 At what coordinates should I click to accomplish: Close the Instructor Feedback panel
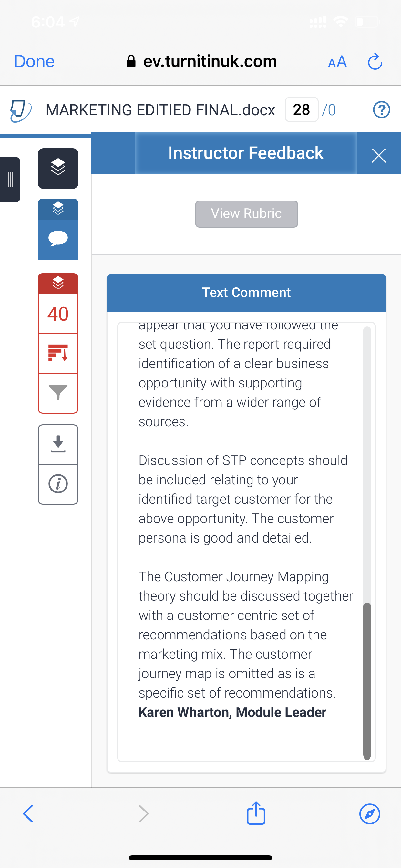tap(378, 155)
